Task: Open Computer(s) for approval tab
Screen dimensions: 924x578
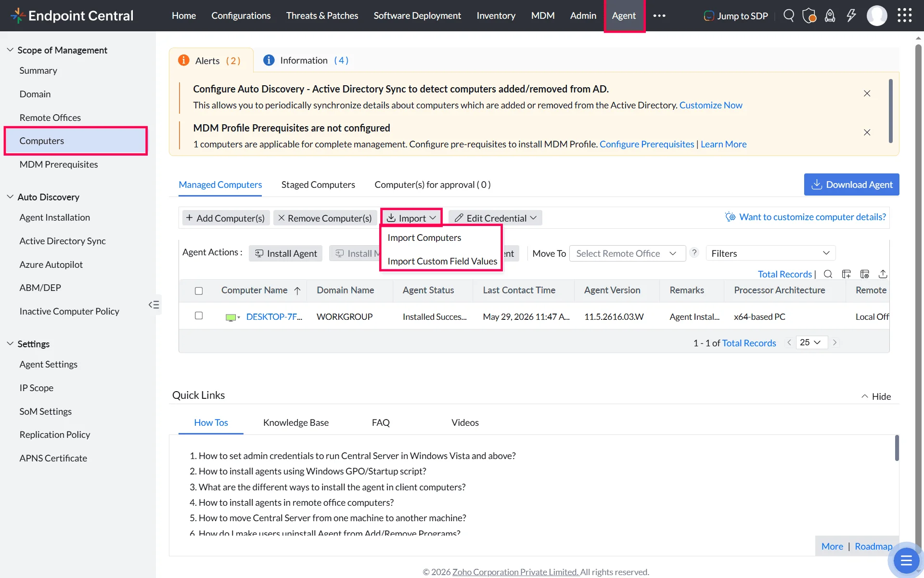Action: click(433, 184)
